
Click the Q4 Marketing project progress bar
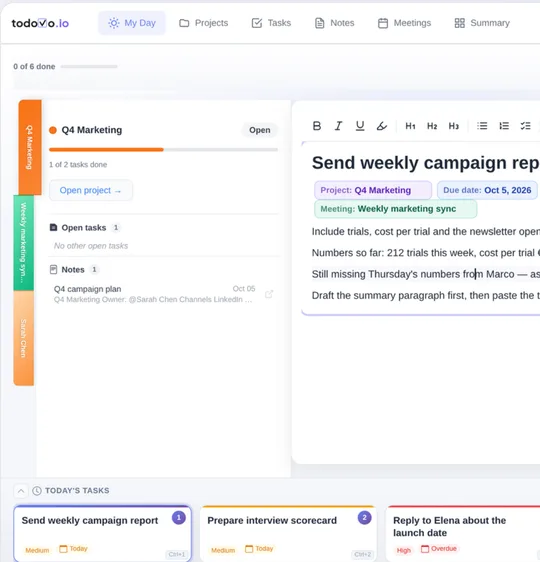coord(163,149)
